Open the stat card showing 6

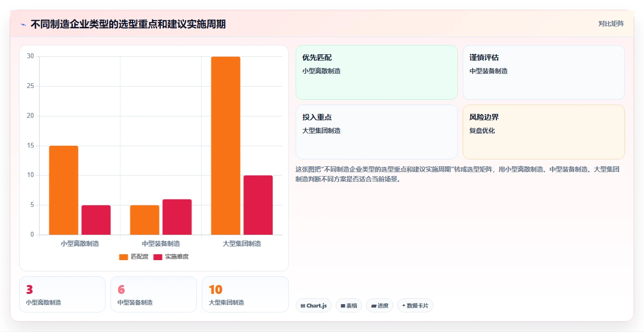coord(153,294)
